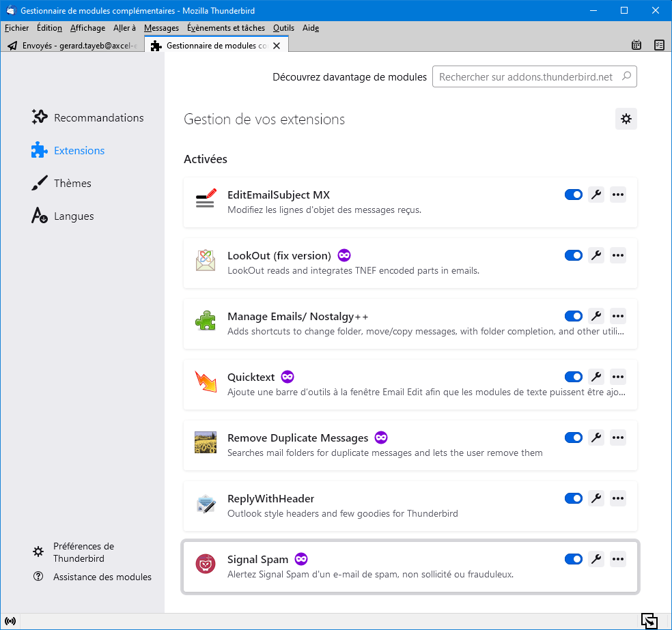
Task: Open EditEmailSubject MX options wrench
Action: click(596, 195)
